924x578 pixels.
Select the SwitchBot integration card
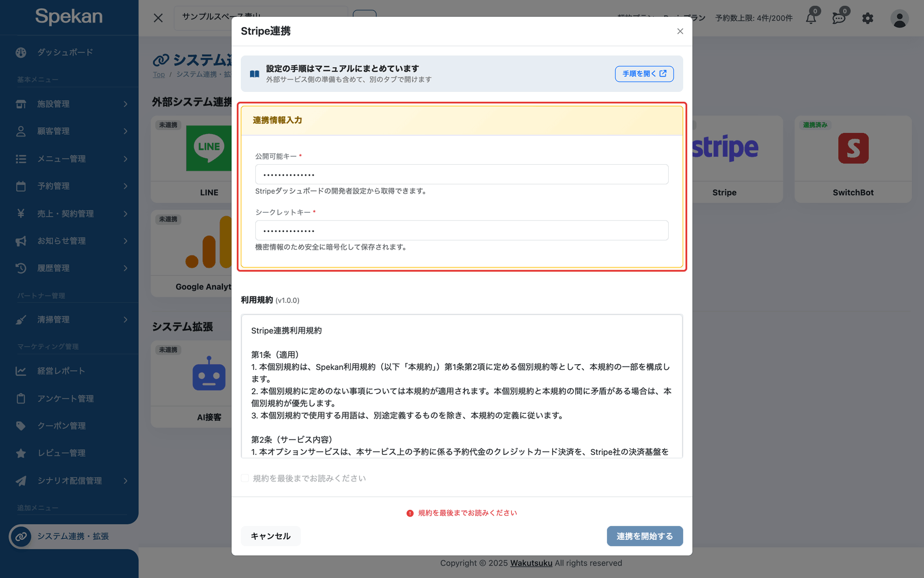click(x=853, y=159)
